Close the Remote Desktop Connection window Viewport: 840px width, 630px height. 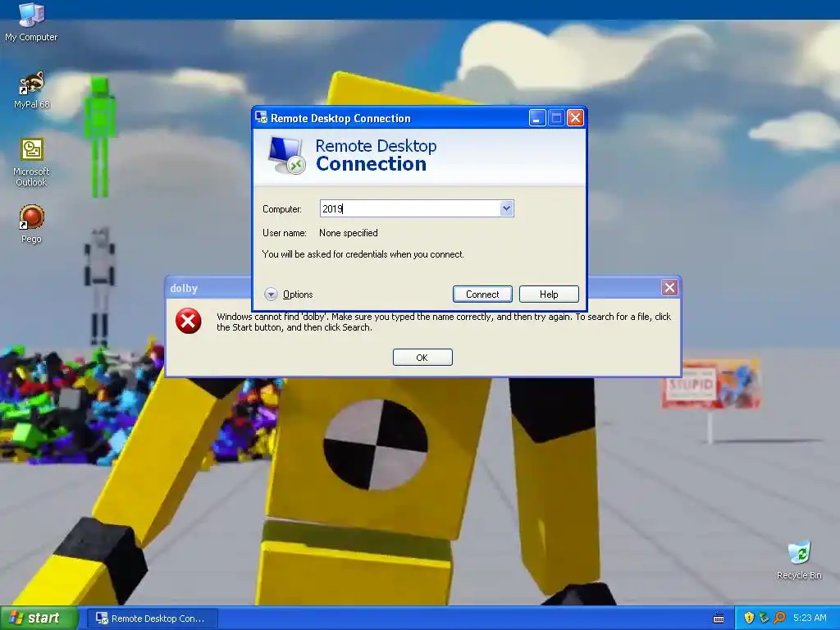[575, 118]
